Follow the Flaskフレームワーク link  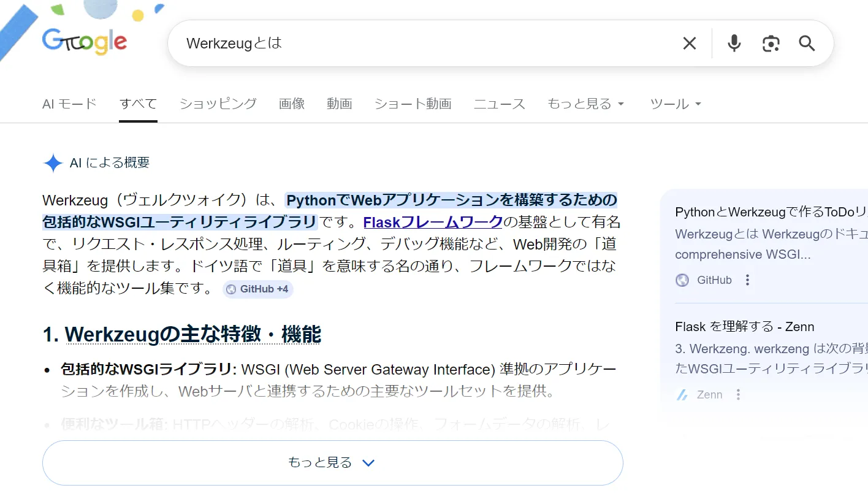click(433, 221)
